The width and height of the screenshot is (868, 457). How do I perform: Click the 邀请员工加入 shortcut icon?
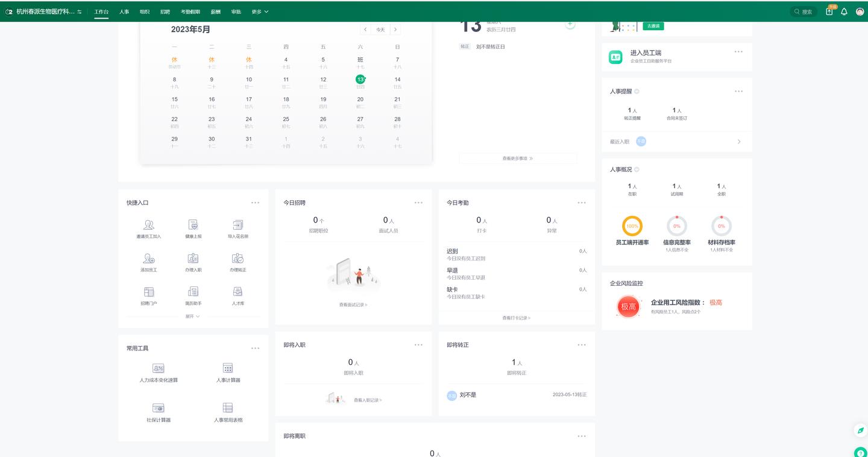tap(149, 225)
